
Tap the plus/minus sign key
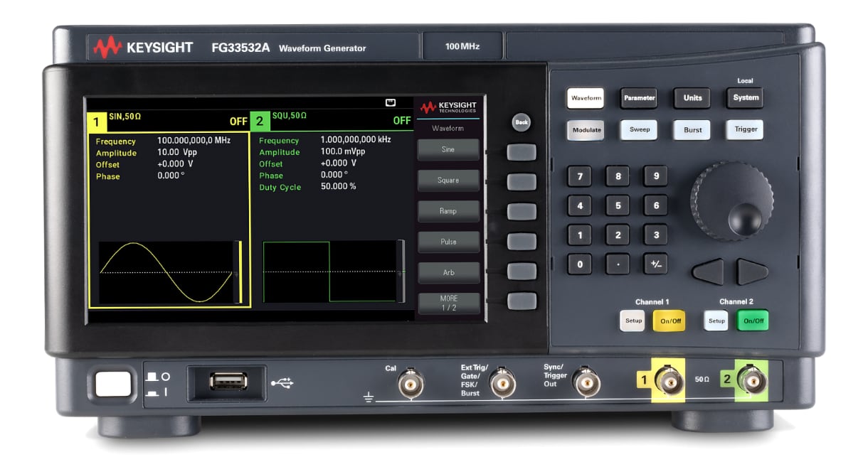point(656,264)
